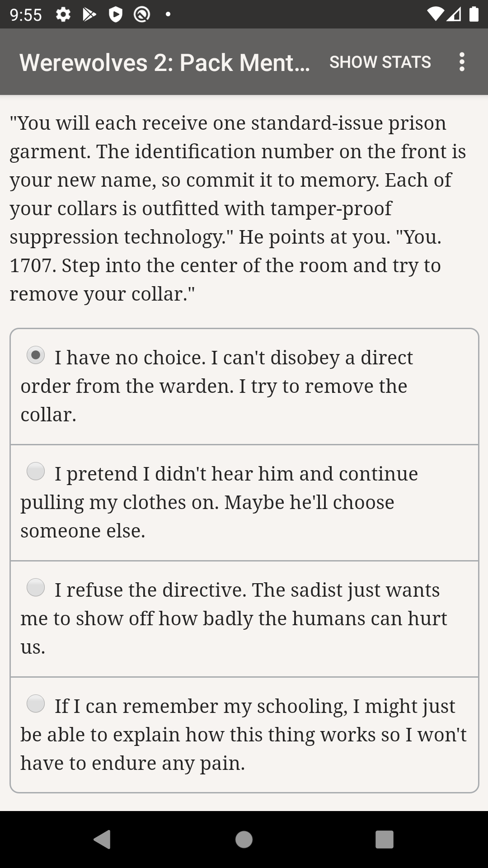
Task: Tap the Wi-Fi signal icon
Action: (436, 15)
